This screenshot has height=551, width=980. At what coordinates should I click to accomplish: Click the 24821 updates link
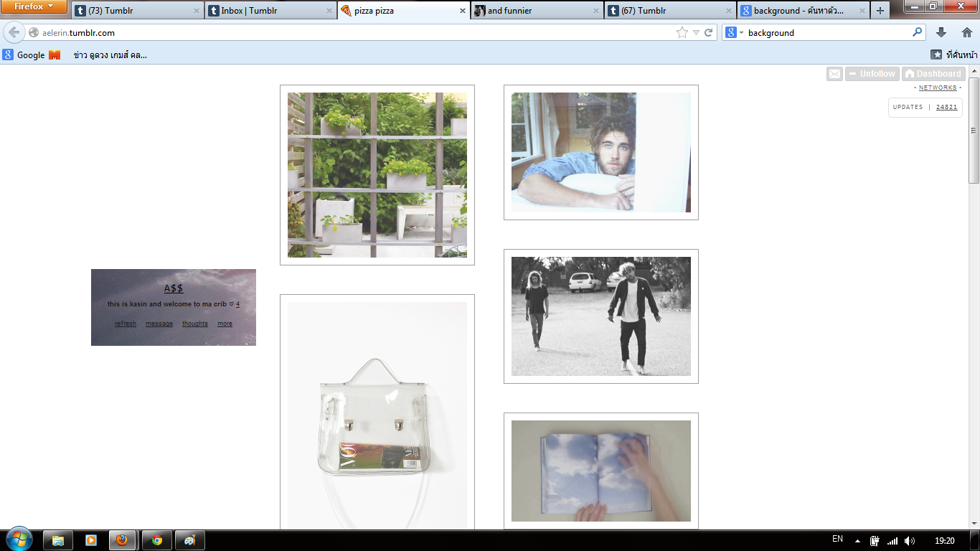click(x=946, y=107)
